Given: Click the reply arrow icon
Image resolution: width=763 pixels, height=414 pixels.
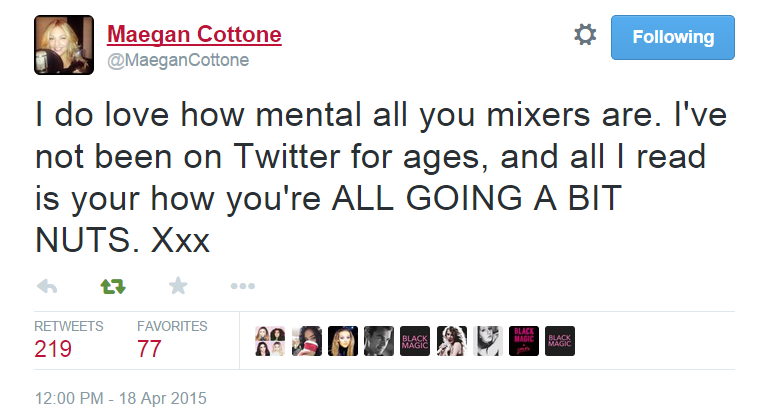Looking at the screenshot, I should tap(46, 286).
